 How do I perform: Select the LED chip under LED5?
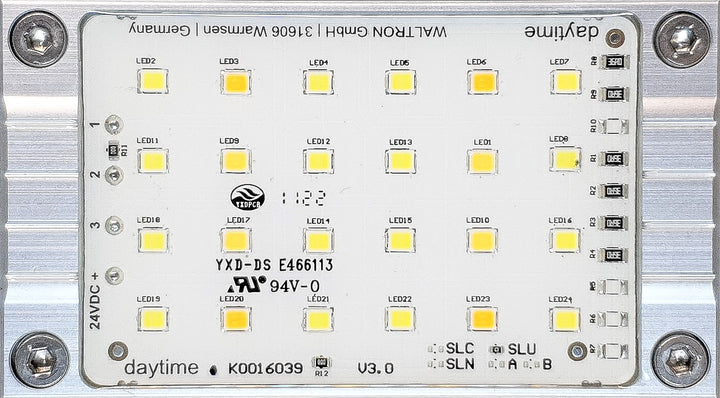[x=401, y=82]
